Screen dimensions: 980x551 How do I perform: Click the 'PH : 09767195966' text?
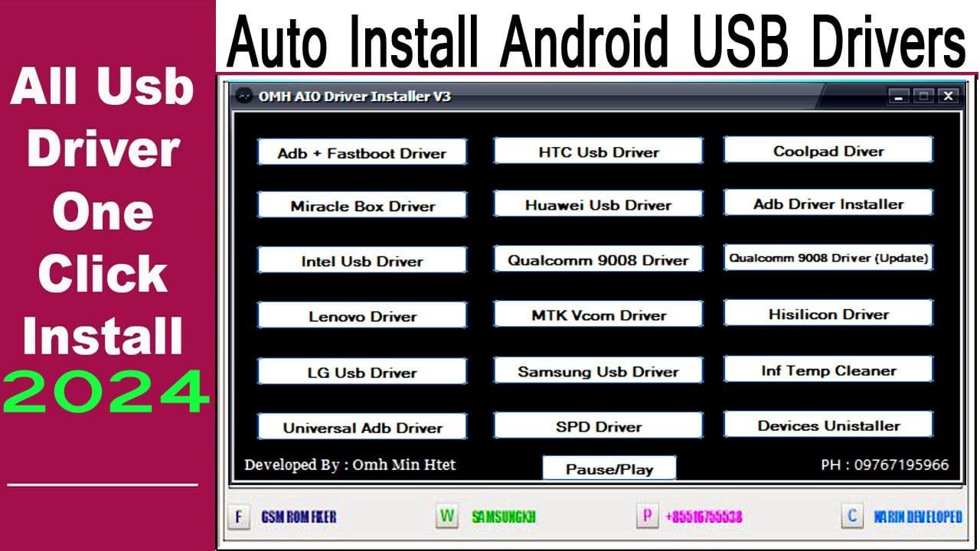(885, 465)
